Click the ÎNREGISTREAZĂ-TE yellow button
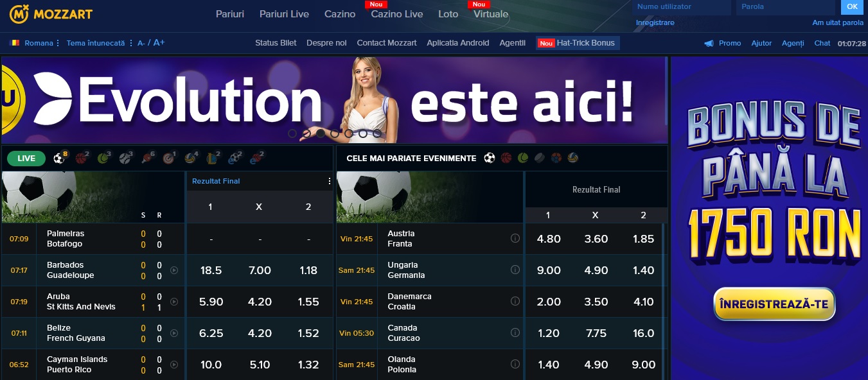Screen dimensions: 868x380 coord(774,304)
